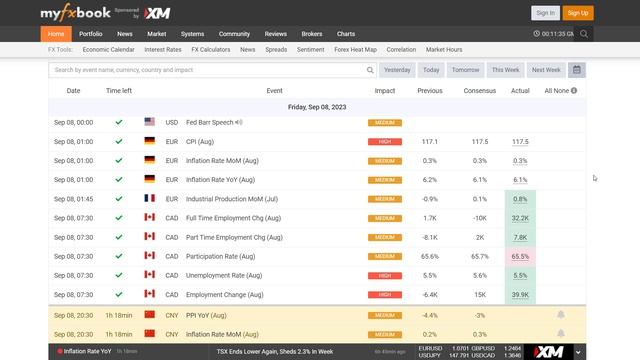Viewport: 640px width, 360px height.
Task: Open TSX Ends Lower Again news headline
Action: coord(275,351)
